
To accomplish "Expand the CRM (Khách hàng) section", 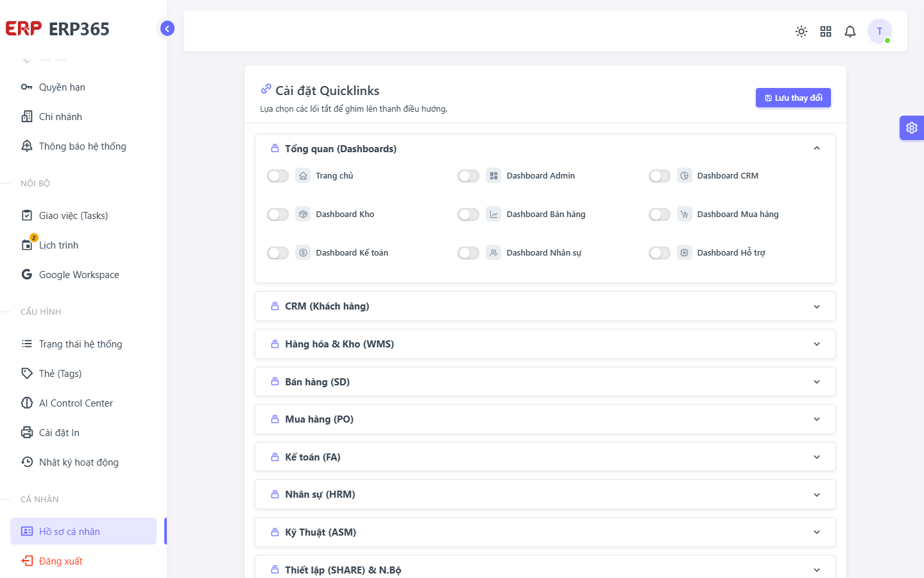I will coord(545,306).
